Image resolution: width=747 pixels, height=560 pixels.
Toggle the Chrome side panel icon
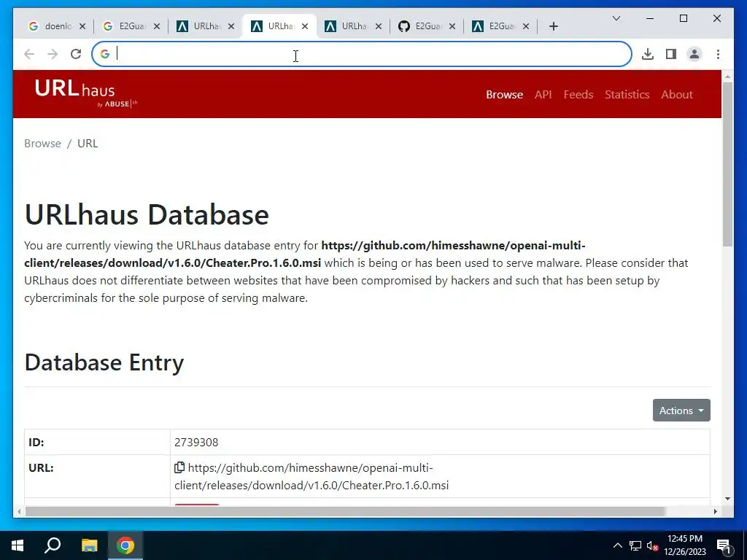(671, 54)
